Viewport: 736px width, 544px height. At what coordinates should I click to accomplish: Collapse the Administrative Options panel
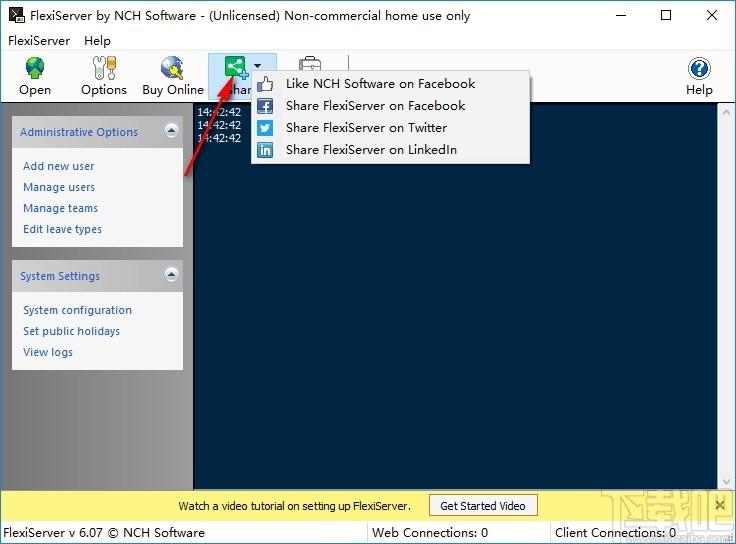coord(171,130)
